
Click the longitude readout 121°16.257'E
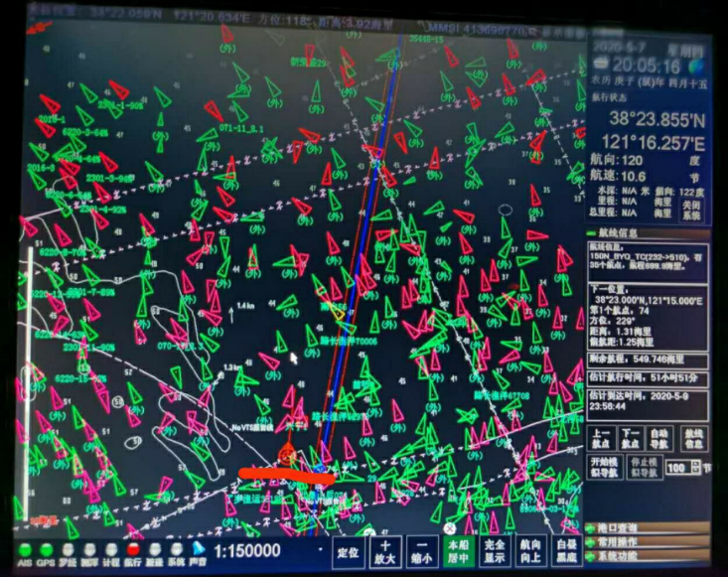(x=654, y=142)
